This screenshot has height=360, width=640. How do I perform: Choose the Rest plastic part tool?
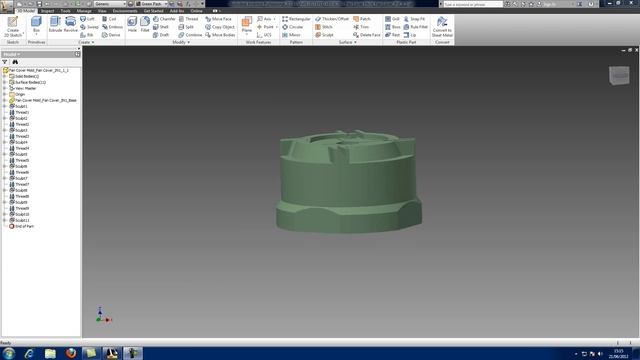[x=392, y=35]
